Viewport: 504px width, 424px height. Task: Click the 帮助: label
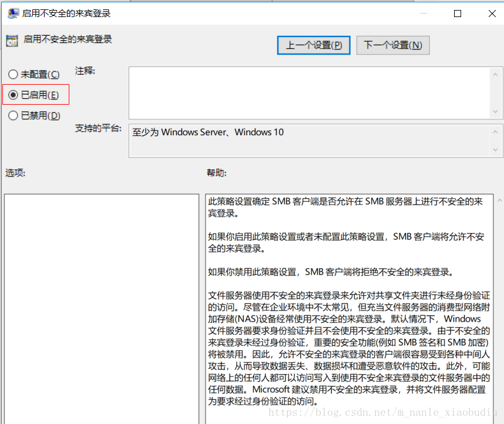pos(216,173)
